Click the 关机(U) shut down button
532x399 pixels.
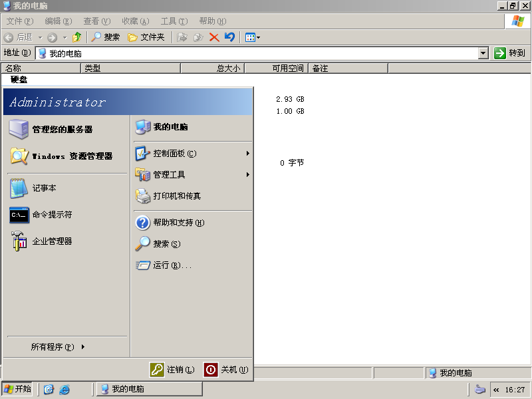(x=226, y=370)
